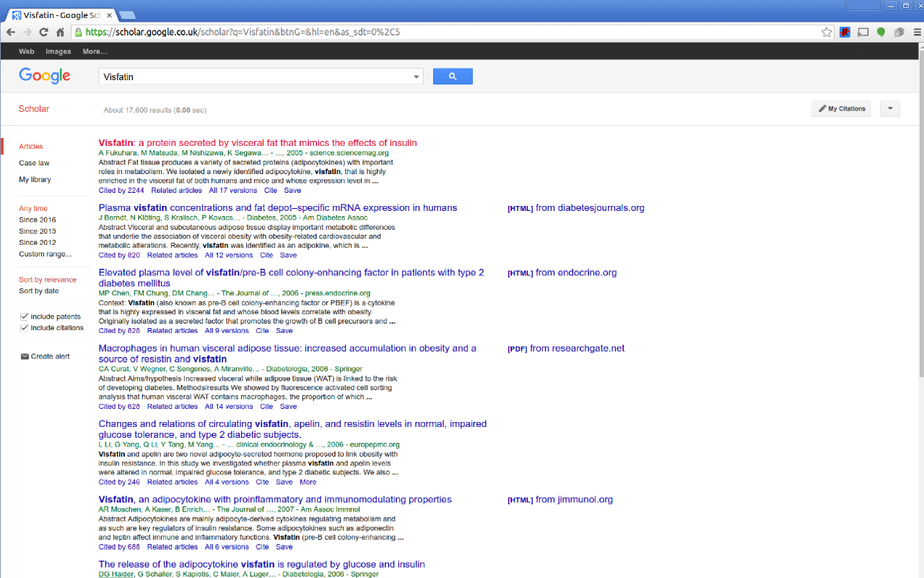
Task: Open the Cited by 2244 link
Action: click(121, 191)
